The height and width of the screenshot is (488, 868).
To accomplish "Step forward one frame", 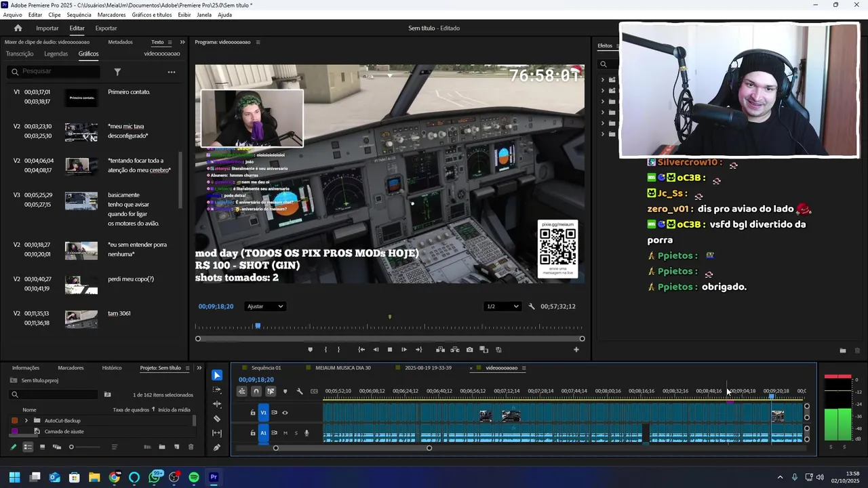I will coord(404,350).
